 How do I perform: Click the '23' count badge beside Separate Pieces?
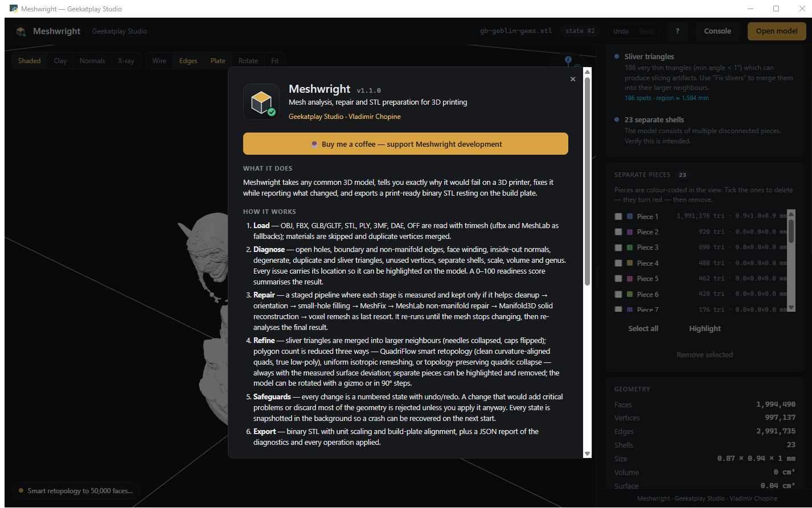pyautogui.click(x=682, y=175)
